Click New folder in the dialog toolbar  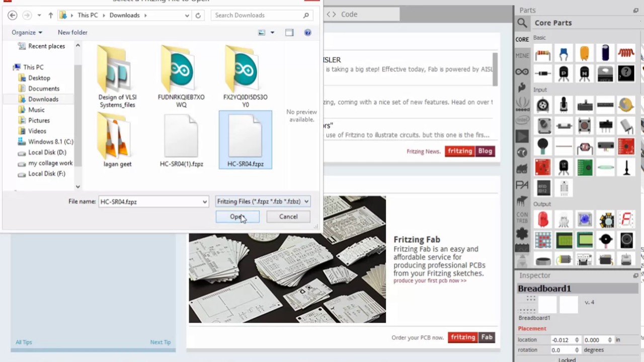pos(72,32)
